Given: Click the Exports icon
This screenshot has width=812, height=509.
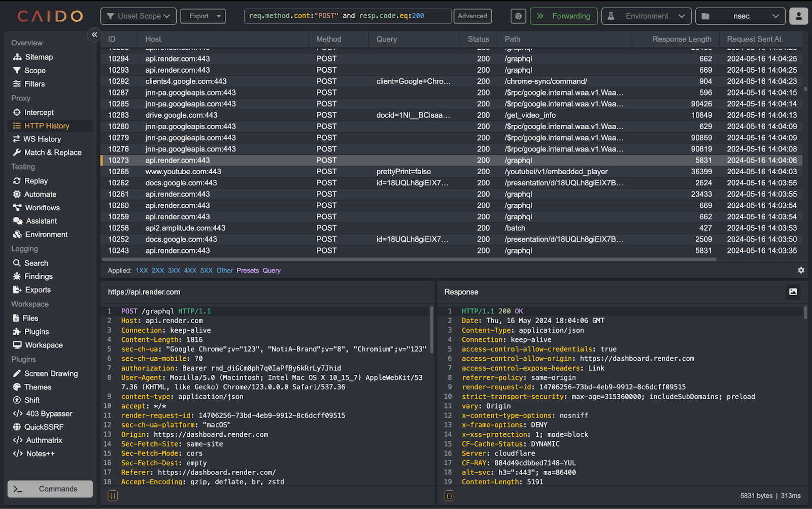Looking at the screenshot, I should [17, 290].
